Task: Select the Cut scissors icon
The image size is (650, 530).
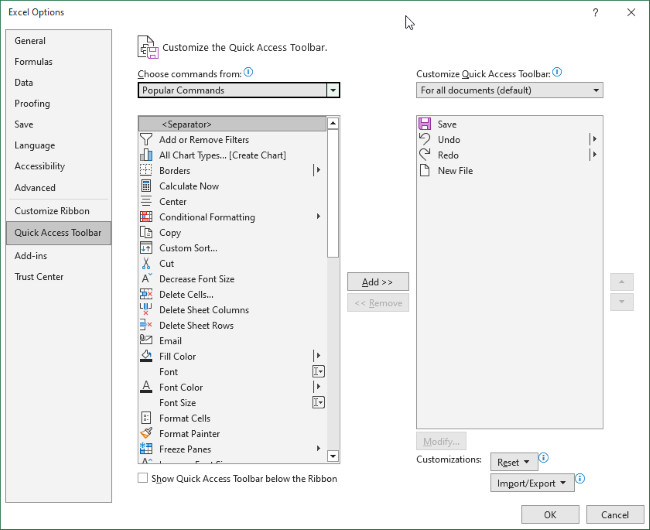Action: (x=147, y=264)
